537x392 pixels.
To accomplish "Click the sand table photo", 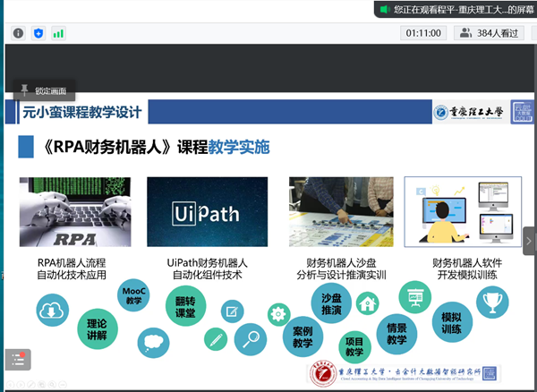I will (x=341, y=211).
